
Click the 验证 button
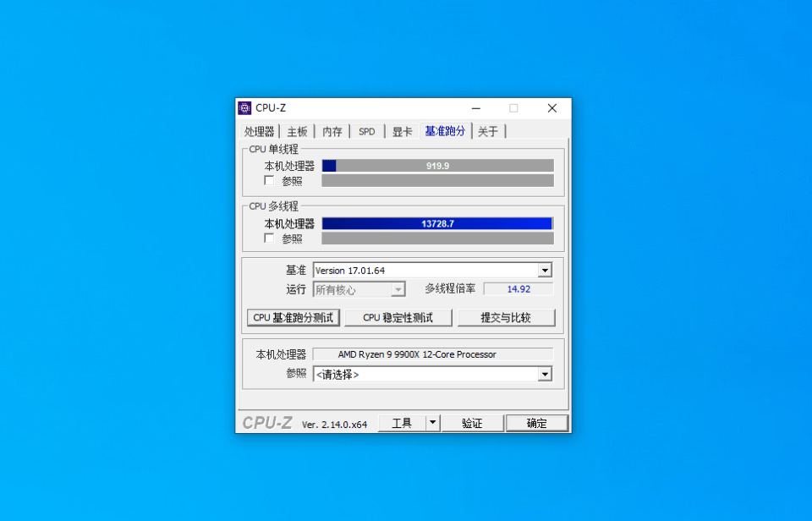[x=472, y=423]
